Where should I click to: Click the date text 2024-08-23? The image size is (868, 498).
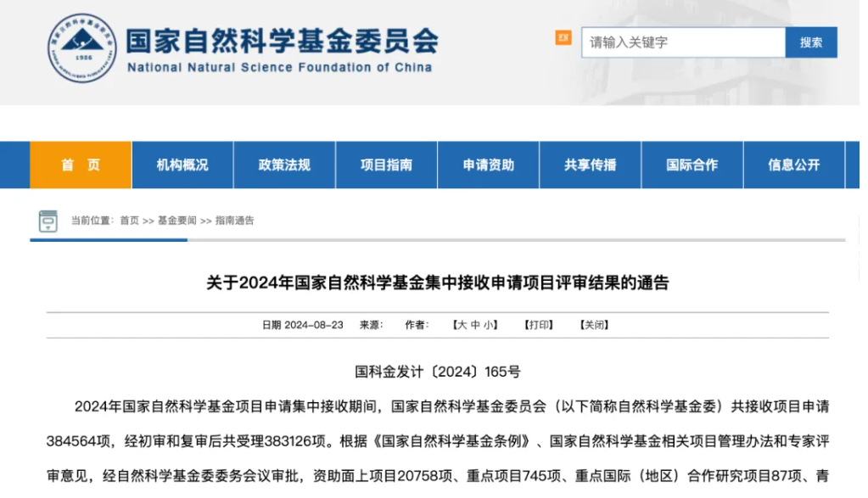314,325
